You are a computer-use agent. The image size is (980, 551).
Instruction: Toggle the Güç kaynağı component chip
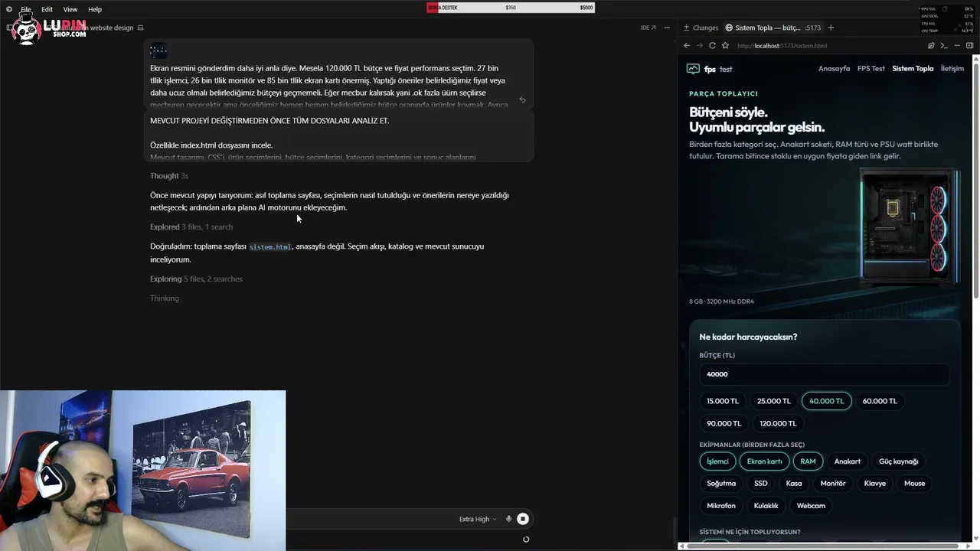899,461
